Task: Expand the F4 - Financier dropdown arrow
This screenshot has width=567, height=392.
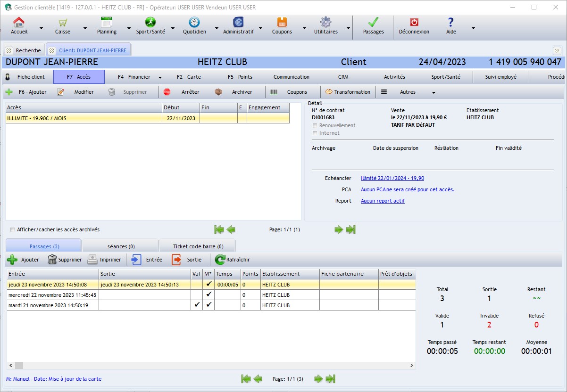Action: [160, 77]
